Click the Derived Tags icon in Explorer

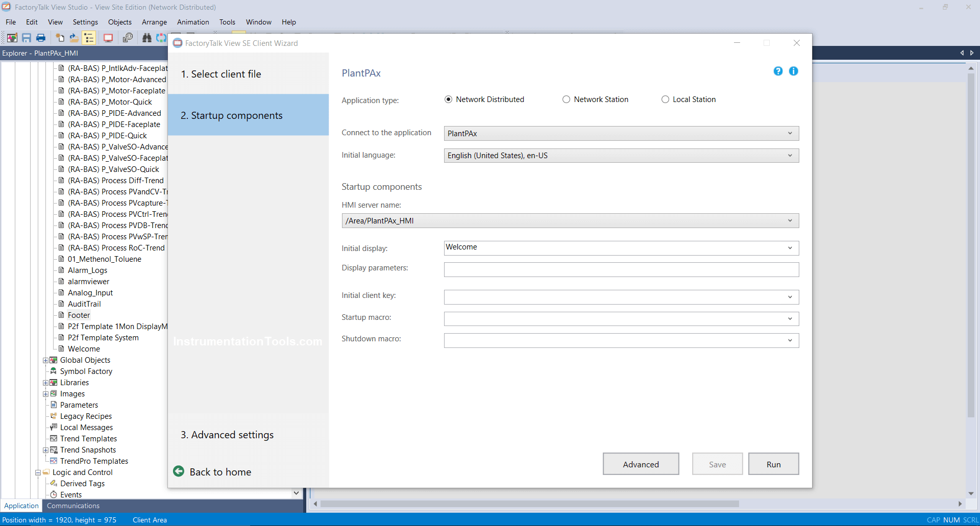[54, 484]
